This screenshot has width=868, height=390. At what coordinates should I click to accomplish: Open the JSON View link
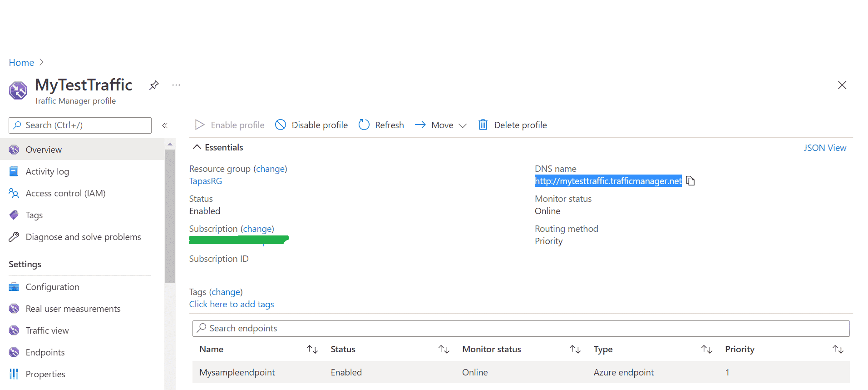825,148
